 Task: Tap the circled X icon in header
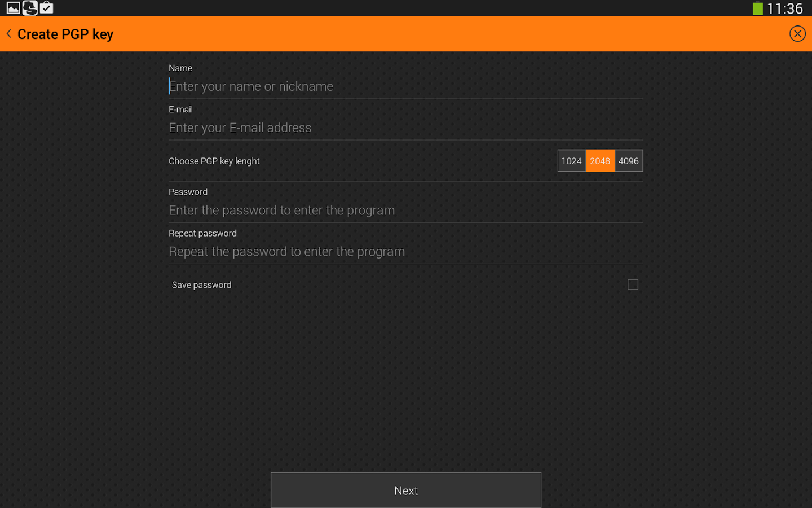point(797,34)
